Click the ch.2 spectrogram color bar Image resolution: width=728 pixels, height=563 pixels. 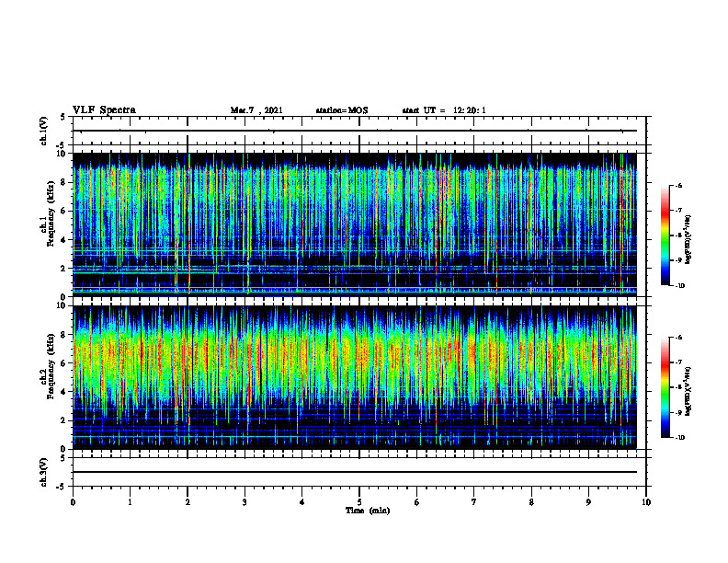(665, 387)
